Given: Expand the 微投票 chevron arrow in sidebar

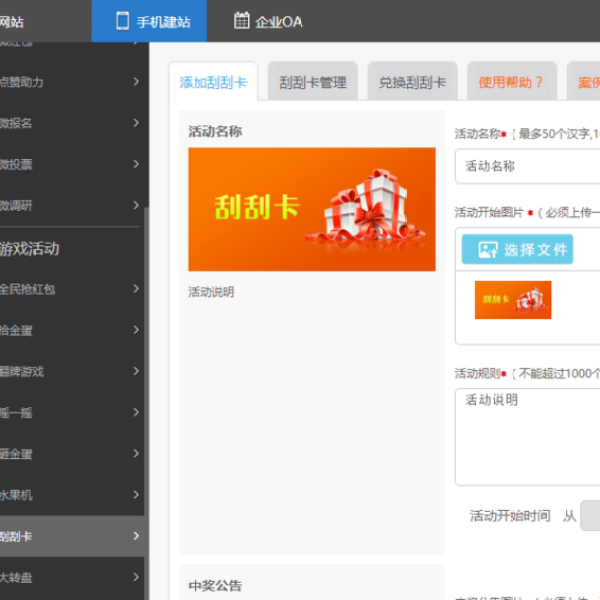Looking at the screenshot, I should click(136, 164).
